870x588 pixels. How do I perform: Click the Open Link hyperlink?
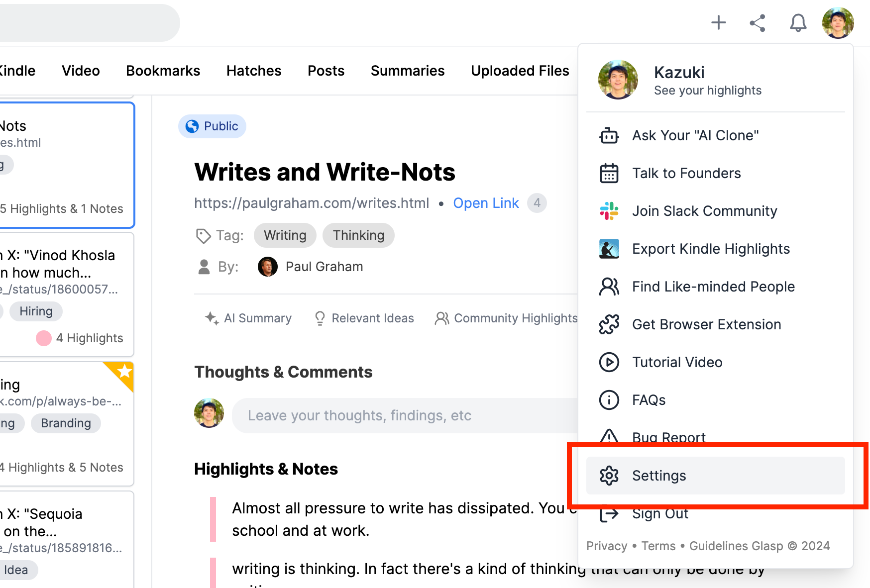tap(486, 203)
